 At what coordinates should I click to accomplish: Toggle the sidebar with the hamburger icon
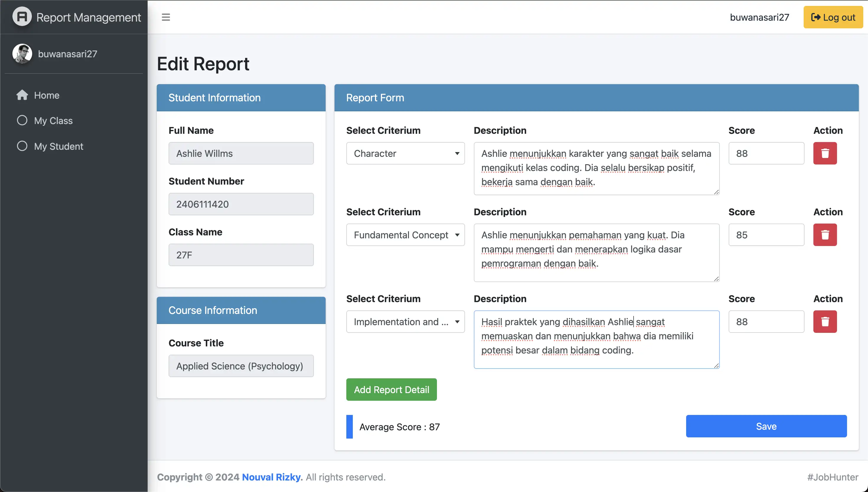click(166, 17)
